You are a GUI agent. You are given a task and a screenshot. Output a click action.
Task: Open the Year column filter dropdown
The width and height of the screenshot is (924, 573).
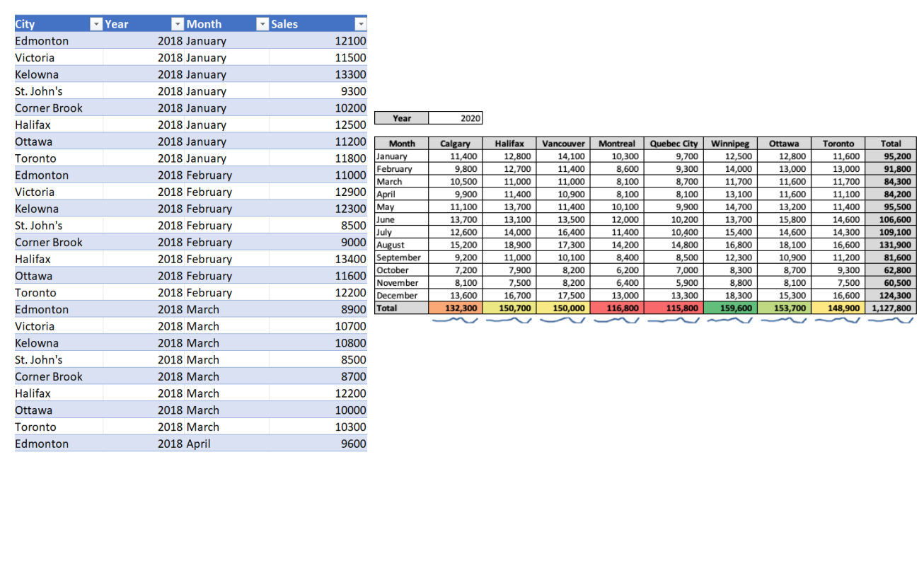[178, 23]
